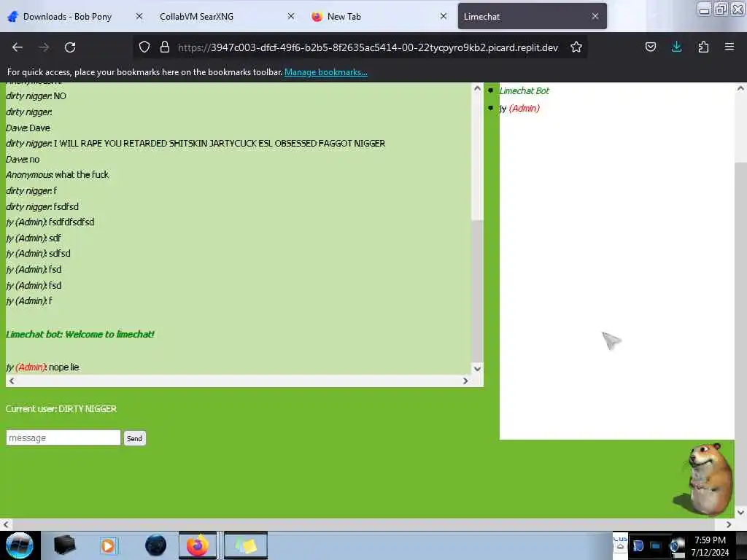Close the CollabVM SearXNG tab

[291, 16]
